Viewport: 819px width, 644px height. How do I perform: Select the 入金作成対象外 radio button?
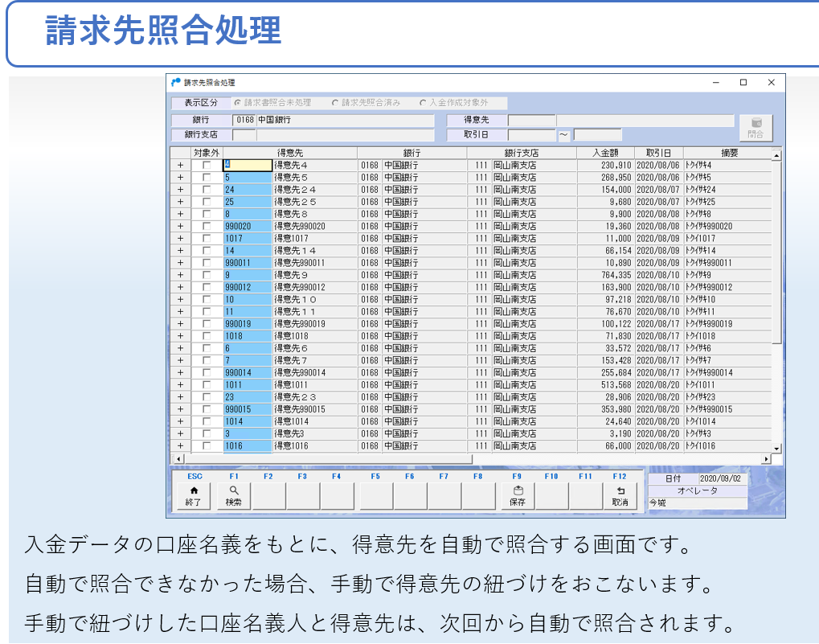[x=423, y=103]
